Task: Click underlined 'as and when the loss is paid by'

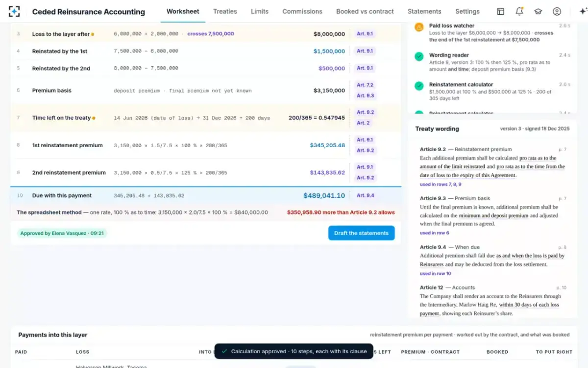Action: (530, 256)
